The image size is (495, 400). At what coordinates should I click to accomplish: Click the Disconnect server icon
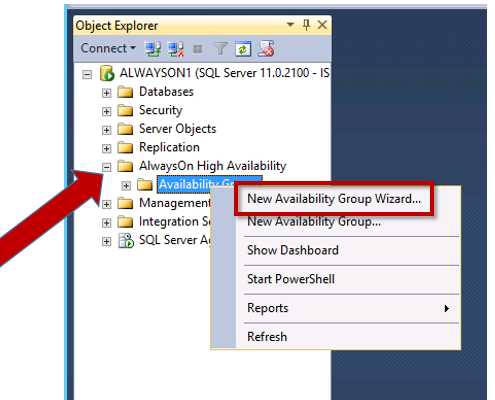click(175, 49)
